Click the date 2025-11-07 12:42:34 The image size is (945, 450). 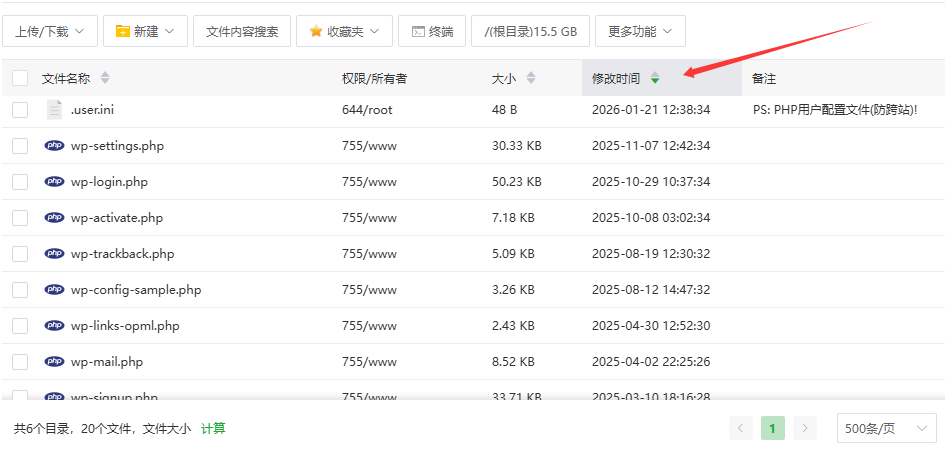click(x=651, y=146)
